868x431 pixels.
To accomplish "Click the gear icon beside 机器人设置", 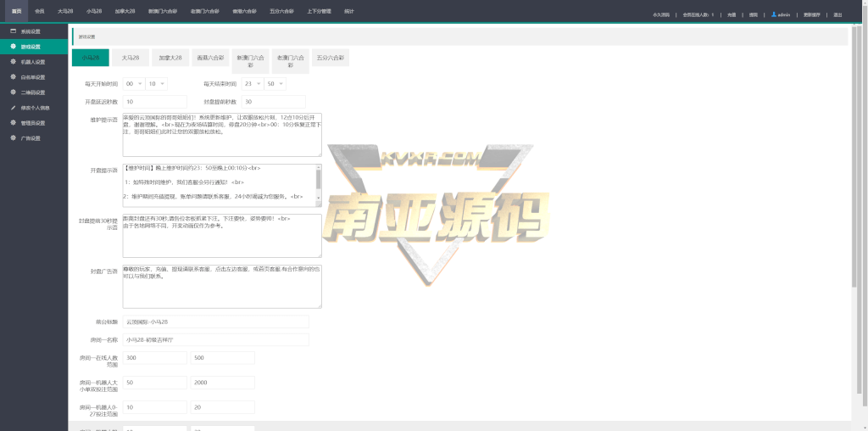I will (14, 61).
